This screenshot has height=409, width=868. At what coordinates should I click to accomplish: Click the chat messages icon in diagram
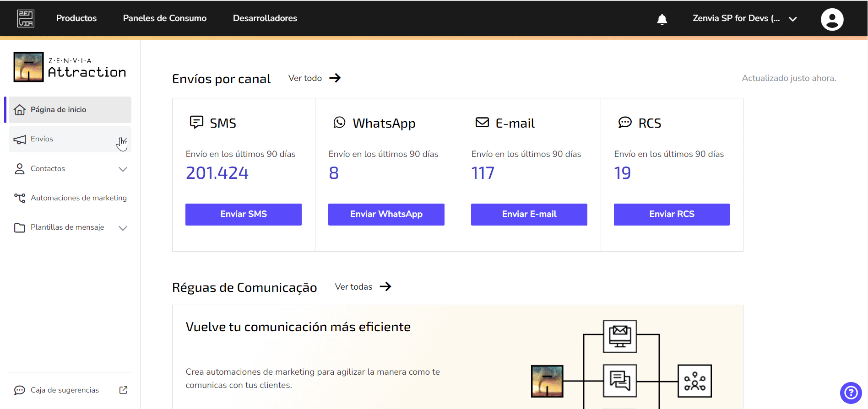click(x=620, y=381)
